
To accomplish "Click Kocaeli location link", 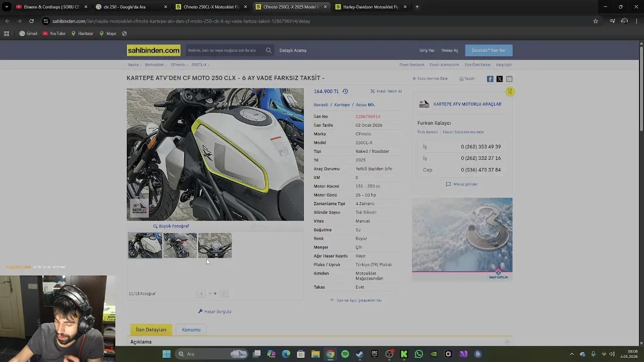I will point(321,105).
